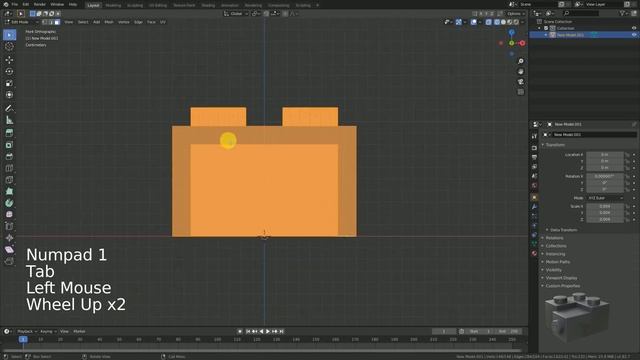Switch perspective/orthographic view grid icon
Screen dimensions: 640x360
point(520,92)
